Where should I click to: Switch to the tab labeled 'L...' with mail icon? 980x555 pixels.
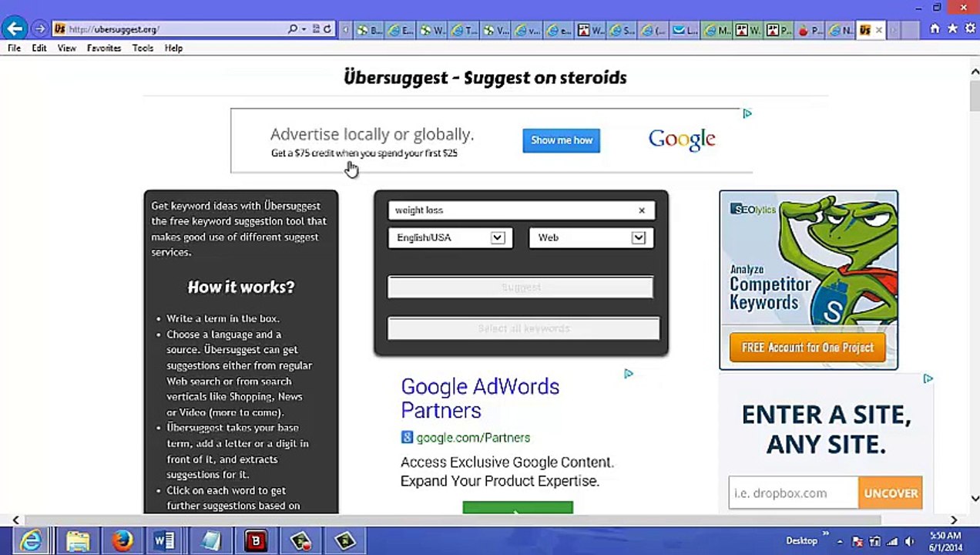pyautogui.click(x=684, y=30)
